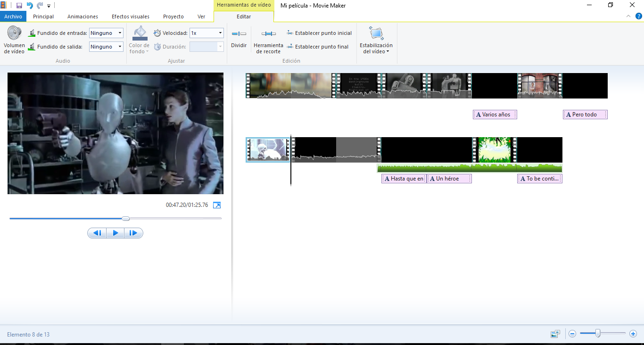
Task: Step to the next frame
Action: coord(133,233)
